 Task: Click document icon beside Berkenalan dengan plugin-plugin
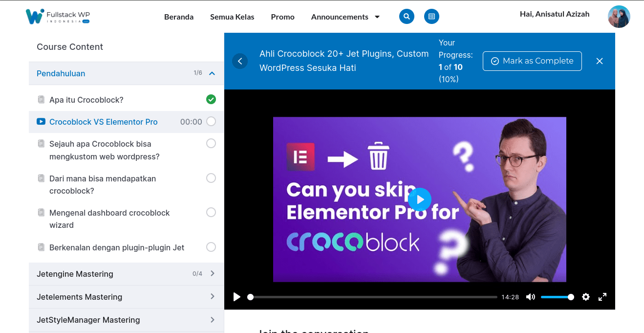pos(41,247)
